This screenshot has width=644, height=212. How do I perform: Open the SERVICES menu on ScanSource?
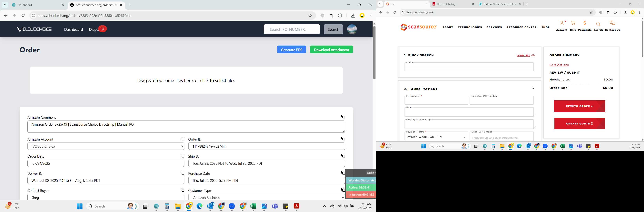(x=494, y=27)
